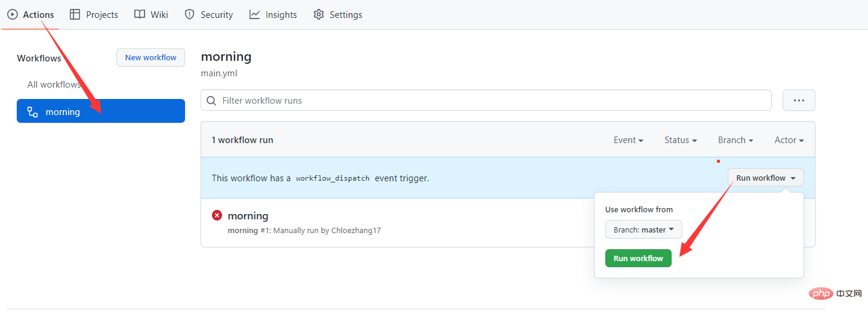
Task: Click the Projects table icon
Action: pos(75,14)
